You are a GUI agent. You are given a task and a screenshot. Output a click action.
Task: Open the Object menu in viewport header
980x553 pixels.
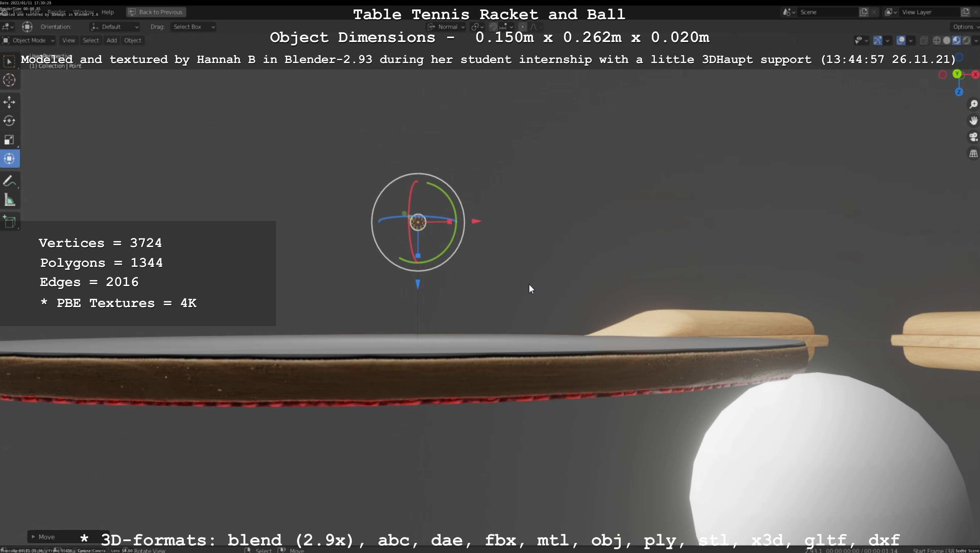(132, 41)
